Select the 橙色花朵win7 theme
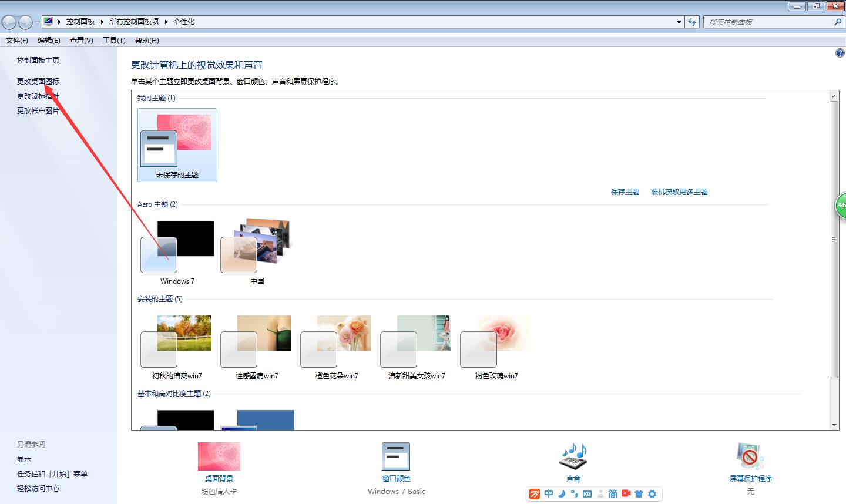846x504 pixels. click(x=337, y=347)
